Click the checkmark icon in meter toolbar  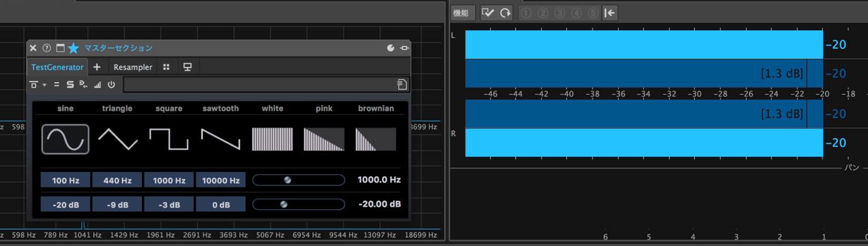[x=488, y=12]
